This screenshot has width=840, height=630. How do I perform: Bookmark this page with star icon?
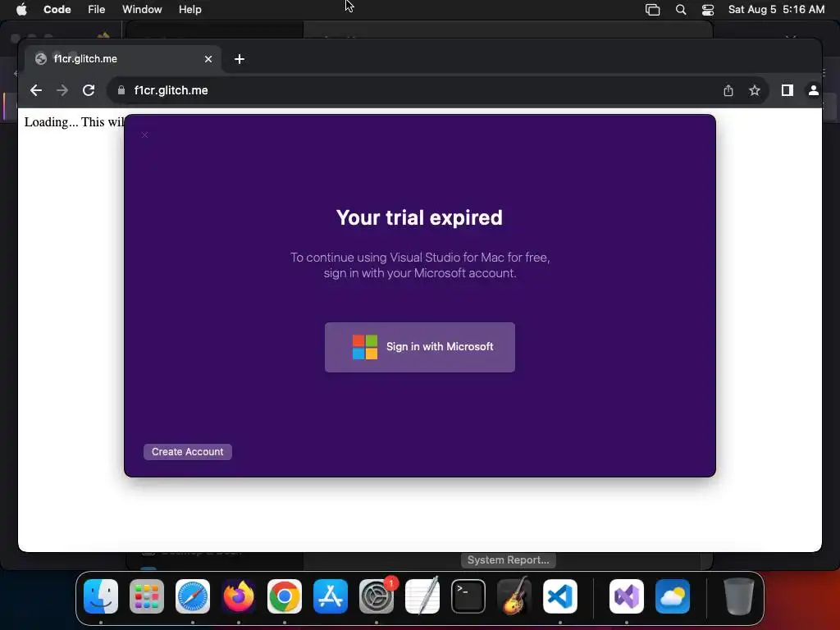click(755, 90)
